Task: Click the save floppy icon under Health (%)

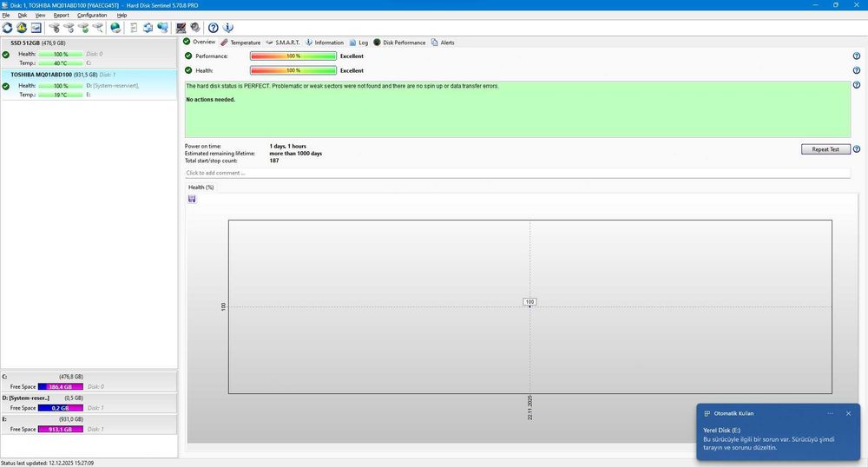Action: (192, 199)
